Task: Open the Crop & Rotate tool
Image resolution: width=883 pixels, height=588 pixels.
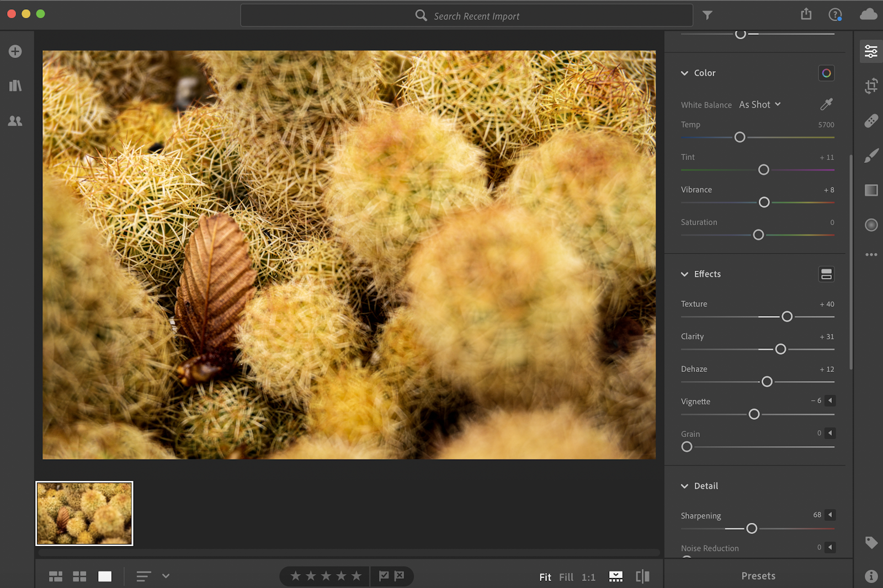Action: point(871,86)
